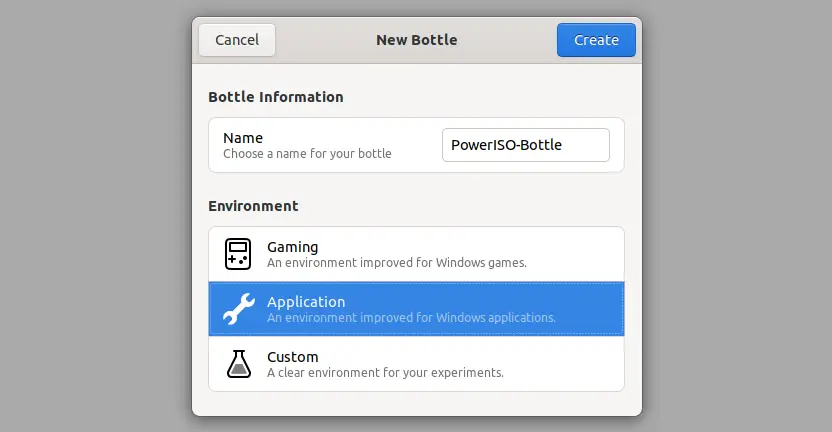Select the Gaming environment label
The height and width of the screenshot is (432, 832).
tap(292, 247)
